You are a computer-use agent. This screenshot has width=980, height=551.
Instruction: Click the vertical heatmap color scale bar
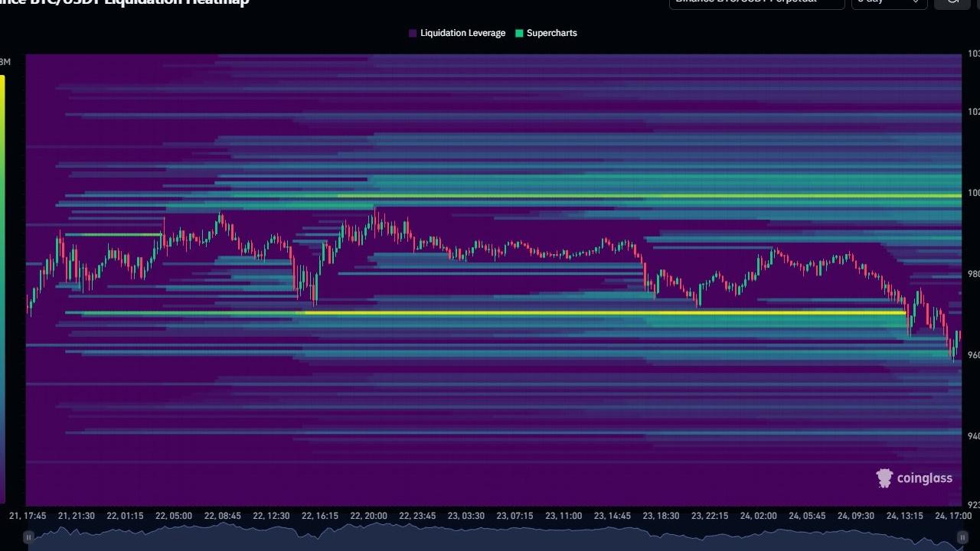[2, 289]
